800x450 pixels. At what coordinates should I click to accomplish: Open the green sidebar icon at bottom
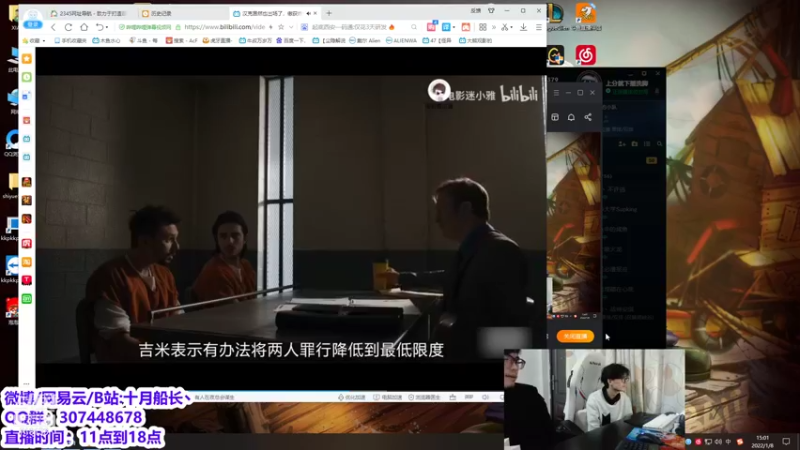(27, 298)
